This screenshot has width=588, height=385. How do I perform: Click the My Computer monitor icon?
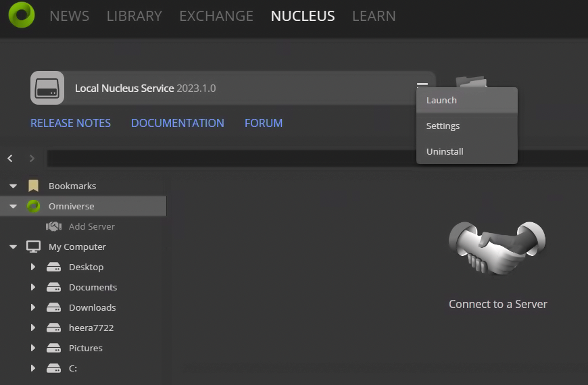[x=33, y=247]
